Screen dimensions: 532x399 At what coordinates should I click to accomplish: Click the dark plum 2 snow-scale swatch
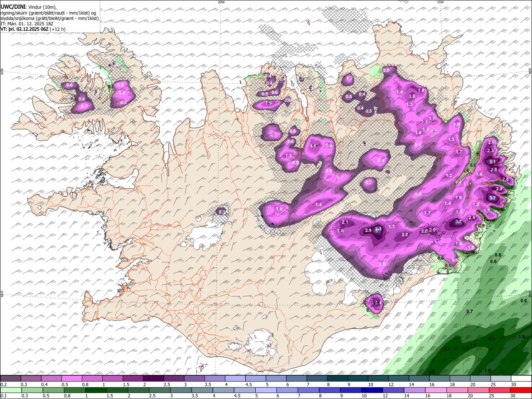pos(153,379)
